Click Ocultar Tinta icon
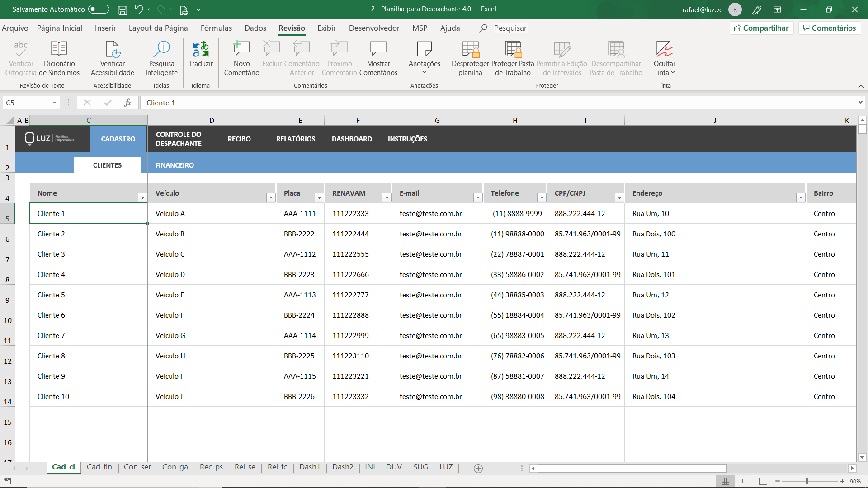The height and width of the screenshot is (488, 868). pyautogui.click(x=665, y=49)
